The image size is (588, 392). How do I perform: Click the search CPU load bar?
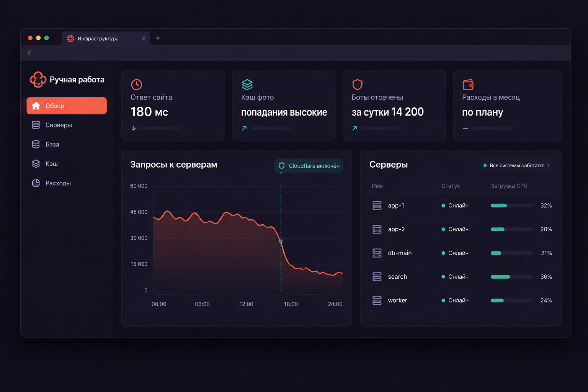[x=512, y=277]
